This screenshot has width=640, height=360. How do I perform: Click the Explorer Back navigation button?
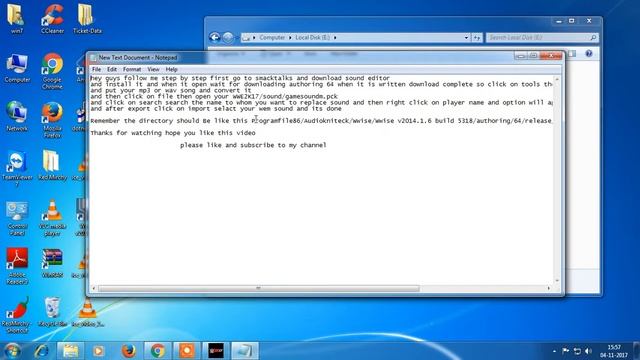(215, 38)
